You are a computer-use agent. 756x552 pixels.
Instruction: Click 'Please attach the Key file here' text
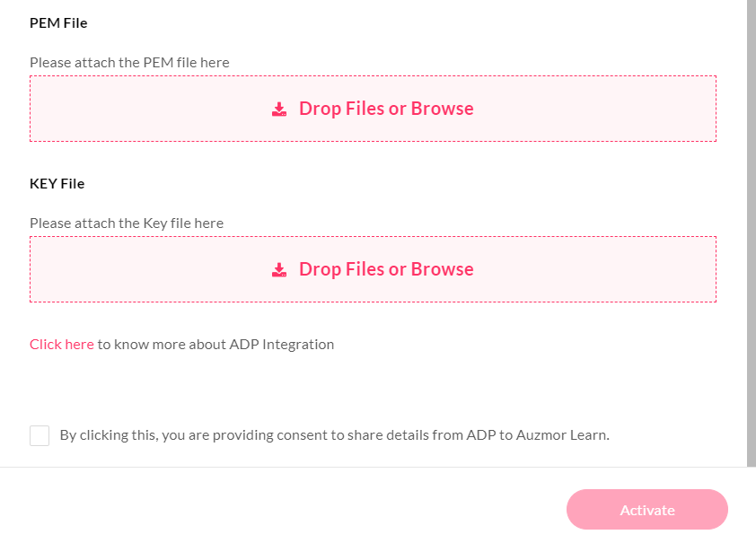coord(127,223)
